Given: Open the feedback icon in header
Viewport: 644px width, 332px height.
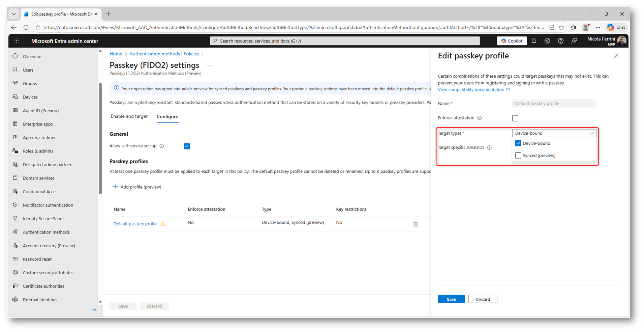Looking at the screenshot, I should [x=574, y=41].
